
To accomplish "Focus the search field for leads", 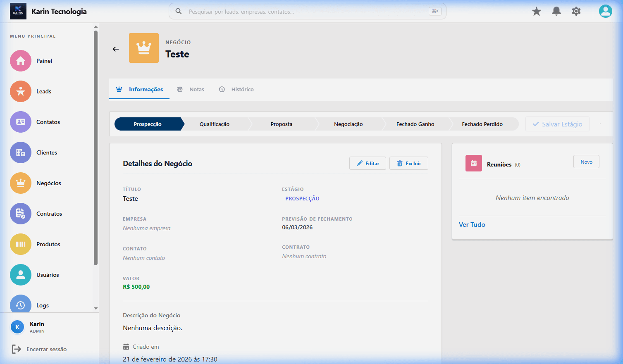I will [x=306, y=12].
